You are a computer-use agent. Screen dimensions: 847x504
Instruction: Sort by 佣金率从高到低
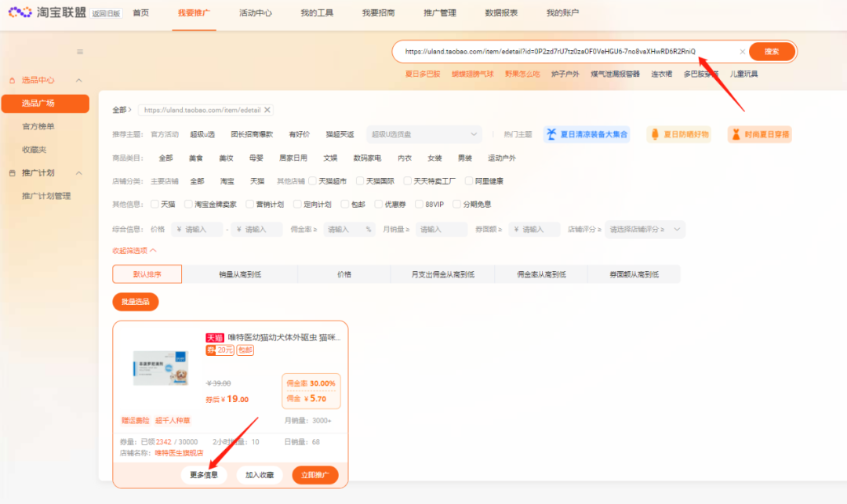pos(541,274)
